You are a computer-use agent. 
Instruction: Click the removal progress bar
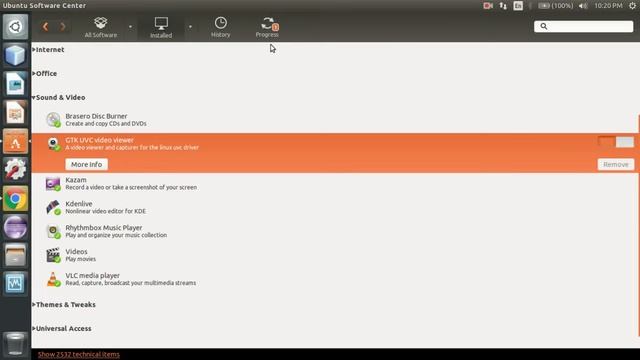pos(616,142)
